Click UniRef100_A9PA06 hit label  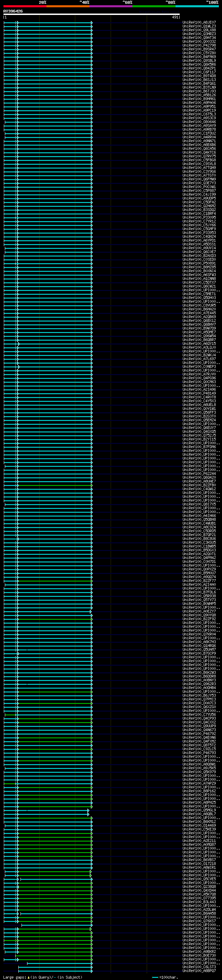point(199,103)
